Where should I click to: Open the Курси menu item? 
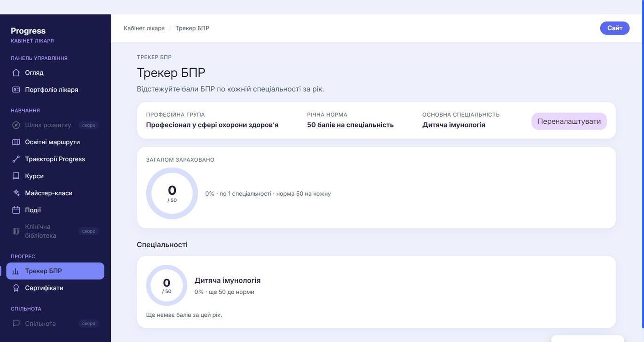pyautogui.click(x=55, y=176)
